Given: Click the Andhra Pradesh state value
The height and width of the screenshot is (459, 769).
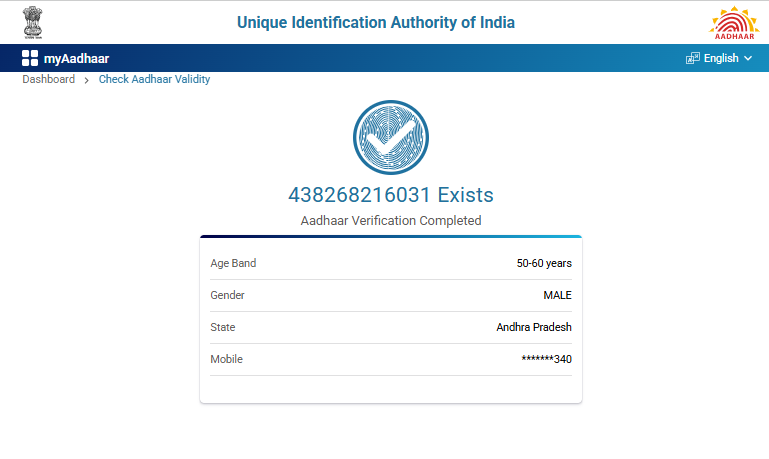Looking at the screenshot, I should (534, 327).
